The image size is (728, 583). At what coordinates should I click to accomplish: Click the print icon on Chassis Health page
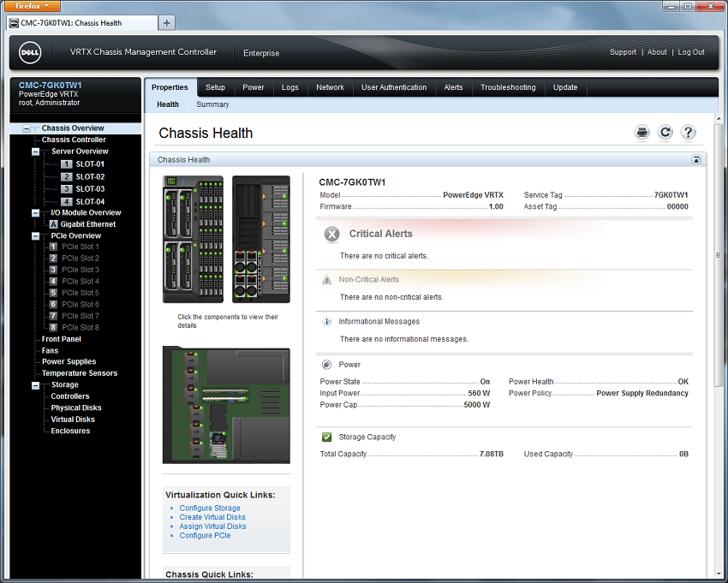click(641, 132)
